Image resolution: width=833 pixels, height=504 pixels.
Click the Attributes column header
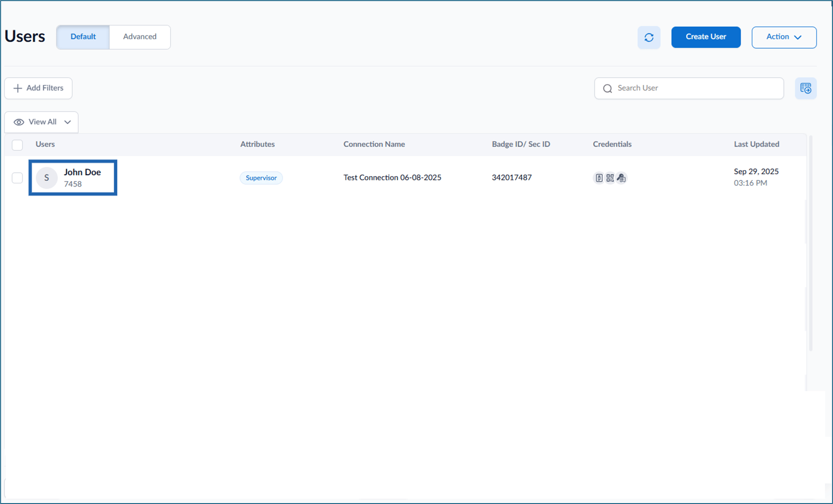point(258,144)
